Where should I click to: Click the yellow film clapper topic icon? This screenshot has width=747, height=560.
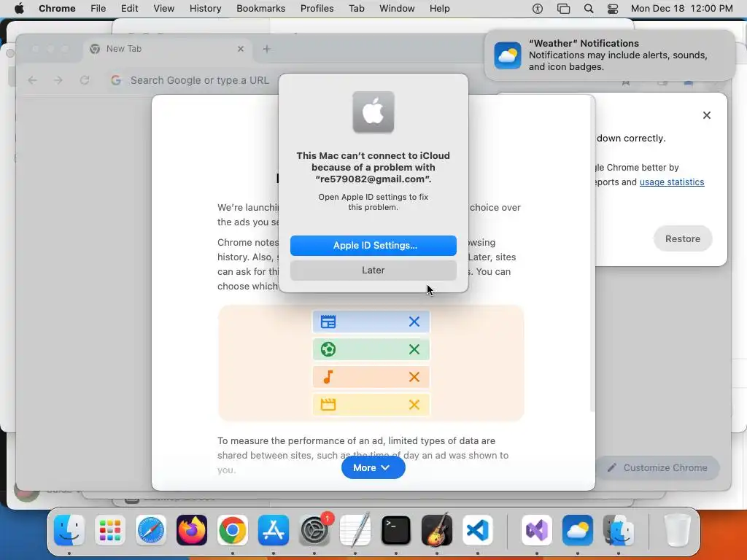[328, 404]
